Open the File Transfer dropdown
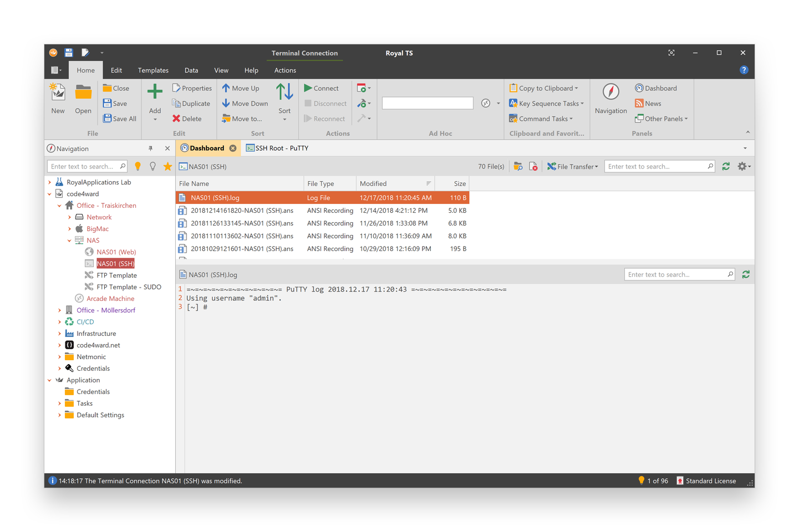Image resolution: width=799 pixels, height=532 pixels. [x=572, y=166]
